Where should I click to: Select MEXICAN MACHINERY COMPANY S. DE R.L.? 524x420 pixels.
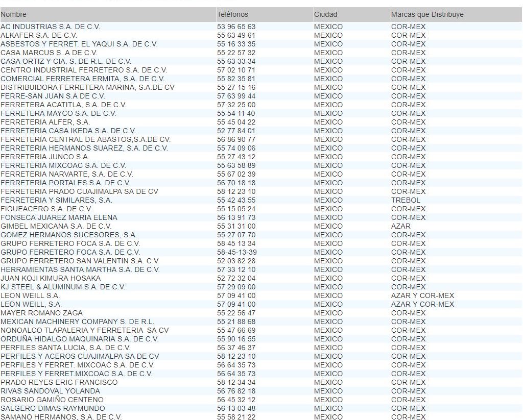point(77,322)
